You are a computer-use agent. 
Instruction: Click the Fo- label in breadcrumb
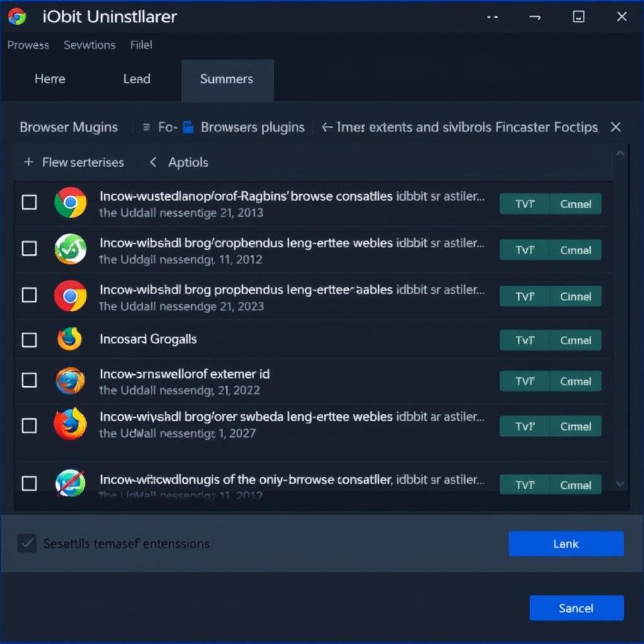[x=167, y=127]
